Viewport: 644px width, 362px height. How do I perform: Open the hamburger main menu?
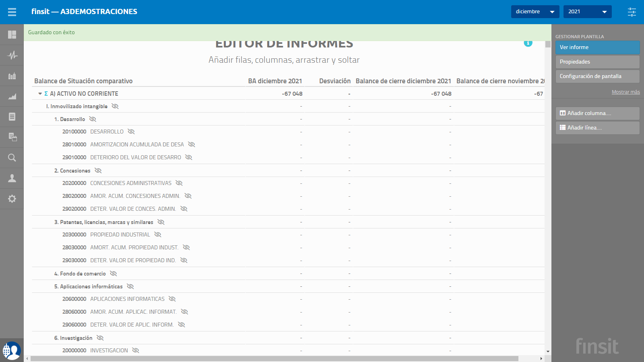click(12, 12)
